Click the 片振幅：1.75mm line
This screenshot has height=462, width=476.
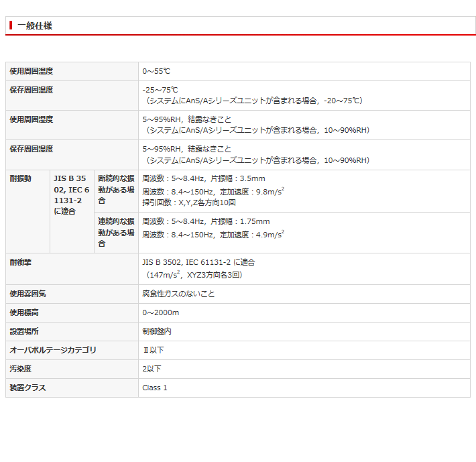coord(206,221)
